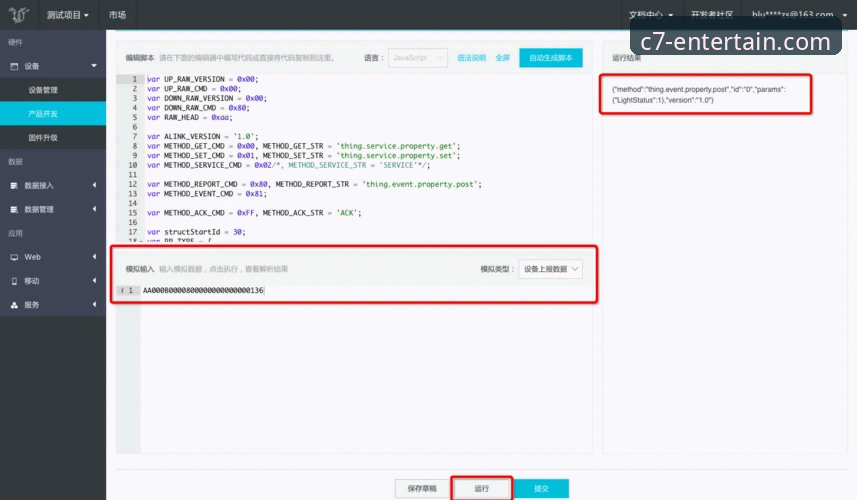857x500 pixels.
Task: Click the 自动生成脚本 button
Action: tap(550, 58)
